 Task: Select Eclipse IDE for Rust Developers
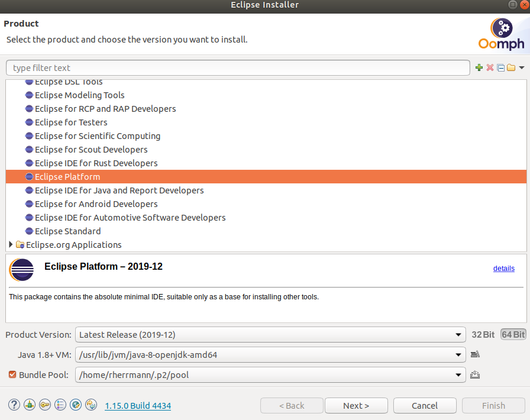96,163
